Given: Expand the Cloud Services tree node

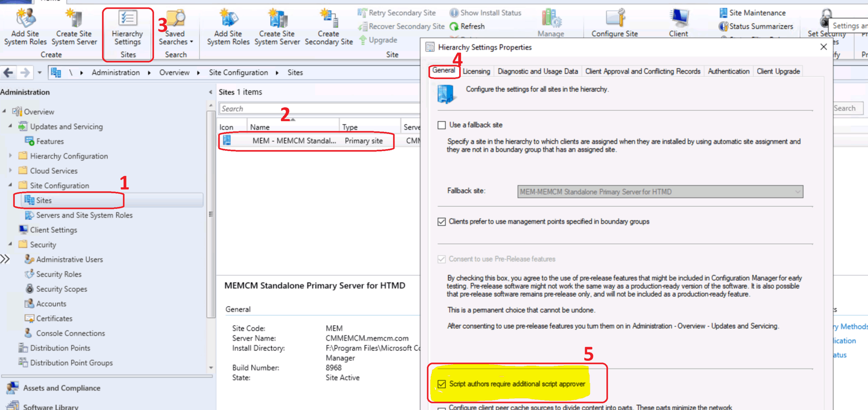Looking at the screenshot, I should coord(10,171).
